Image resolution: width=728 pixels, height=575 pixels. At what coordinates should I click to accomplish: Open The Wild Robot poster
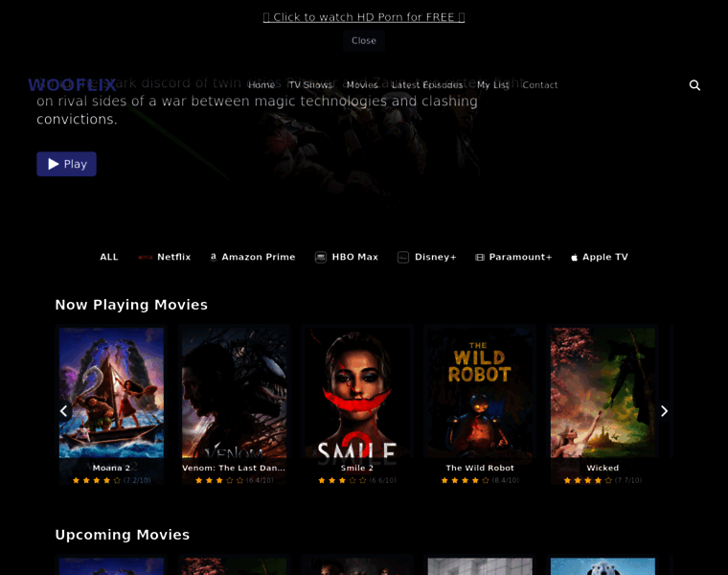click(x=480, y=393)
